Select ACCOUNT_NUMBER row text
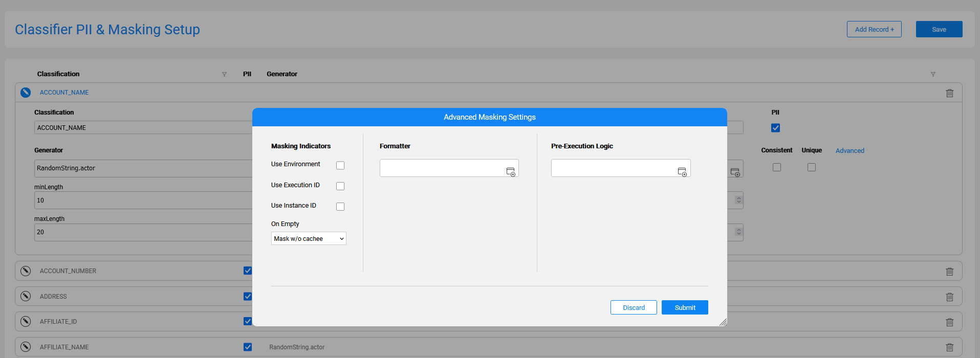The height and width of the screenshot is (358, 980). click(68, 271)
